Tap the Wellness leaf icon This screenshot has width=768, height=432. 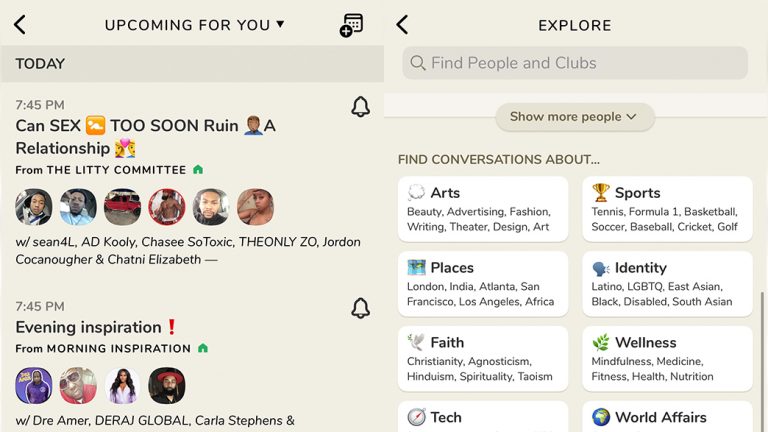[x=601, y=343]
